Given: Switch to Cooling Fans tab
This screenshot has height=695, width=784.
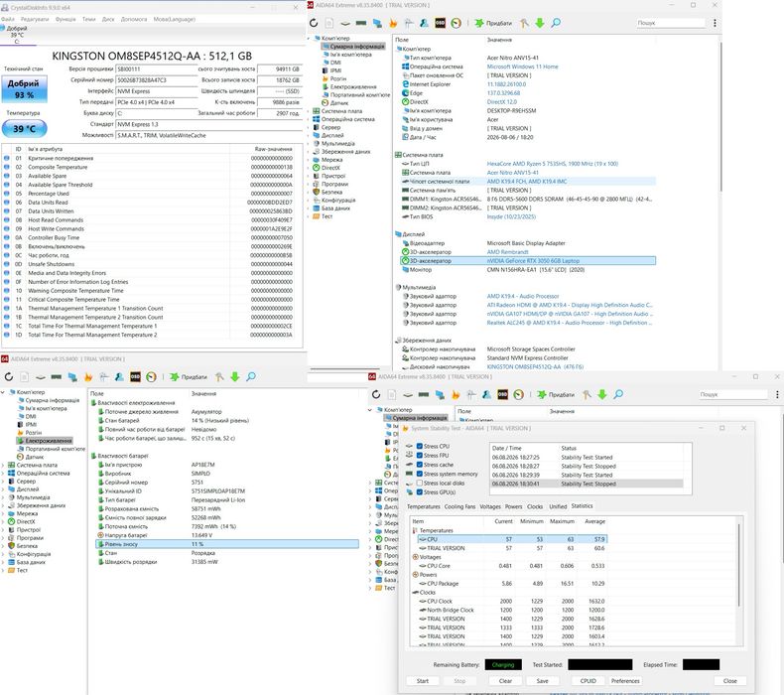Looking at the screenshot, I should point(459,506).
